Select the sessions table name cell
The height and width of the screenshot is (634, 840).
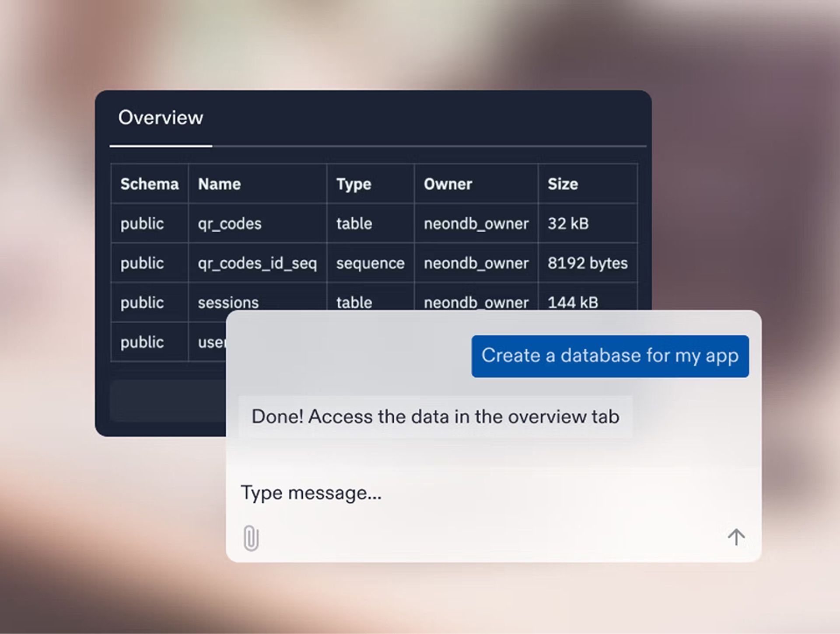click(228, 303)
